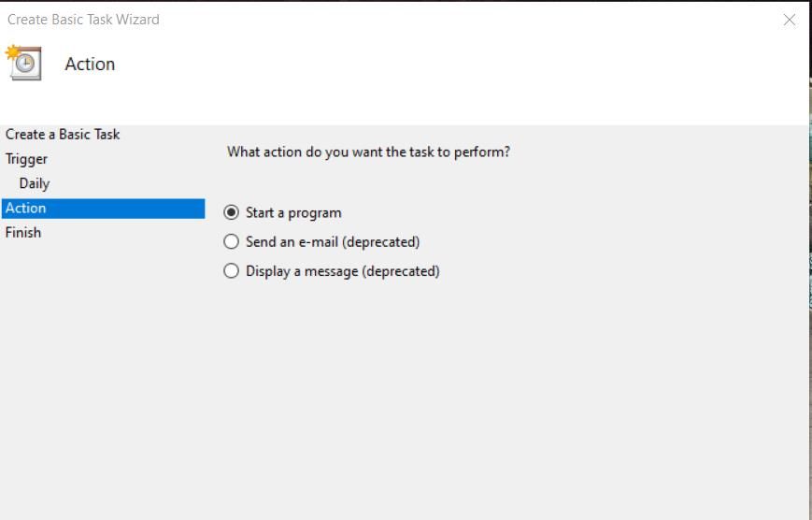The image size is (812, 520).
Task: Pick the Display a message radio button
Action: 232,271
